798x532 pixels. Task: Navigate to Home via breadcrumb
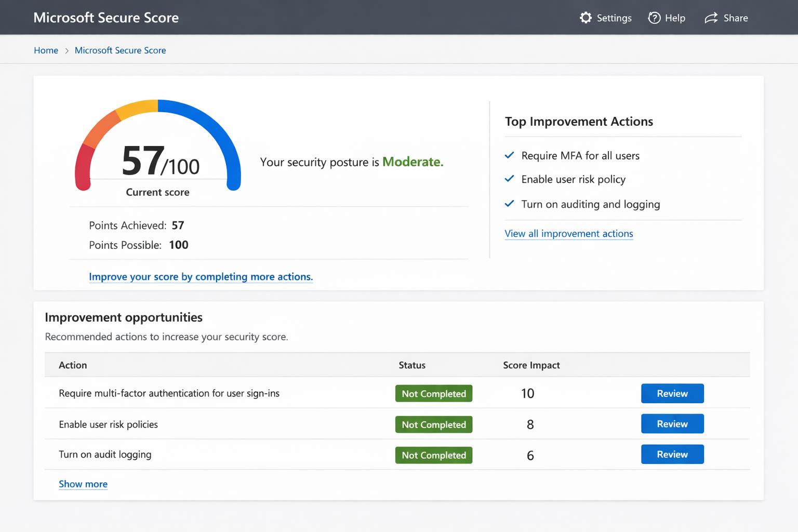(46, 50)
